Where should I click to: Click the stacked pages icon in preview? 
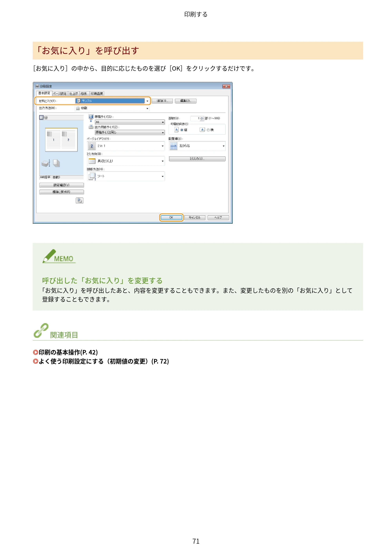(x=56, y=163)
